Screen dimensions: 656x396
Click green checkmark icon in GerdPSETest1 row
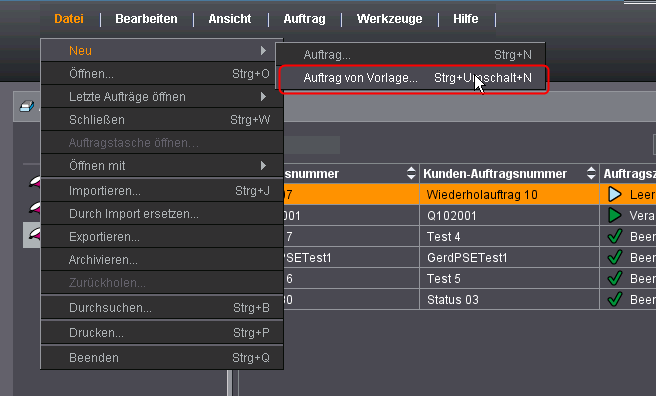click(615, 257)
